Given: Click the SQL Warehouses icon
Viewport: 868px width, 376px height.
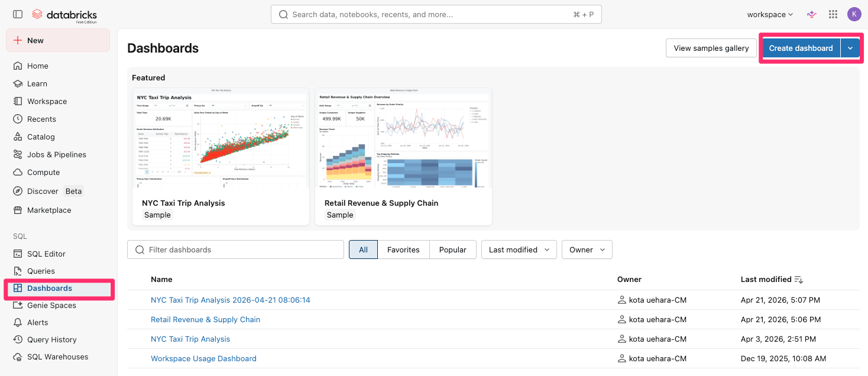Looking at the screenshot, I should pyautogui.click(x=18, y=356).
